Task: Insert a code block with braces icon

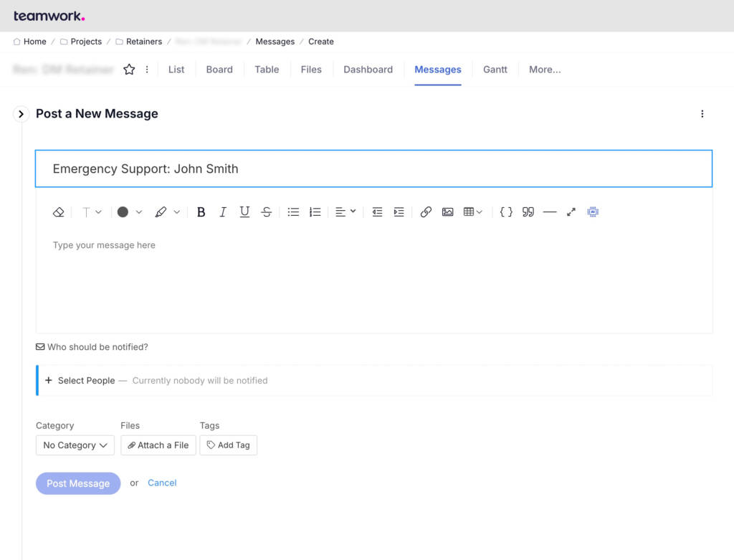Action: tap(506, 212)
